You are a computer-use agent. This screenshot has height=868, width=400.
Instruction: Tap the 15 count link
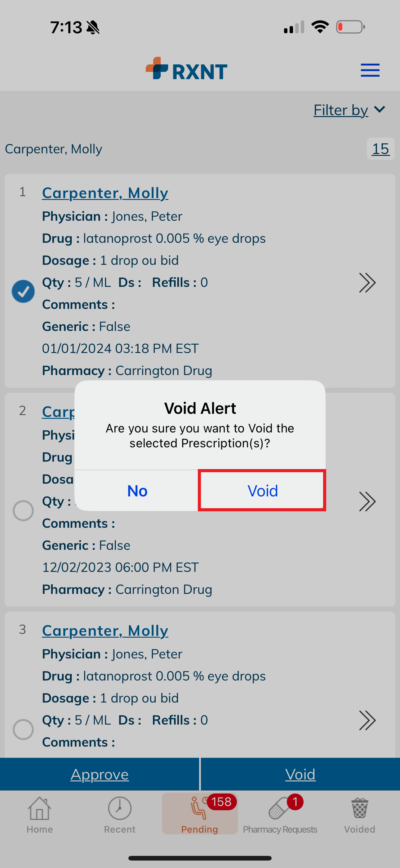pos(380,149)
